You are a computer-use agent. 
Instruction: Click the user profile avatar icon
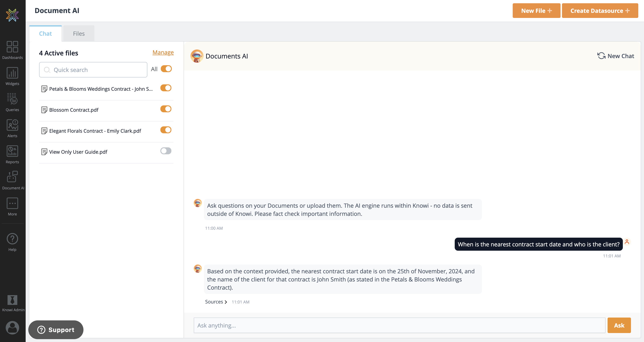tap(12, 327)
